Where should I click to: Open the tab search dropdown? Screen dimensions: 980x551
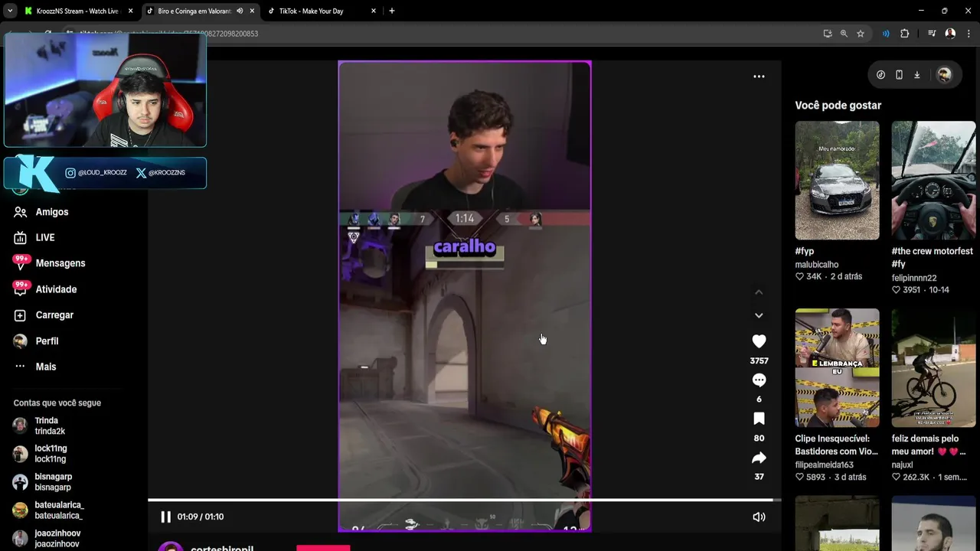click(x=10, y=11)
